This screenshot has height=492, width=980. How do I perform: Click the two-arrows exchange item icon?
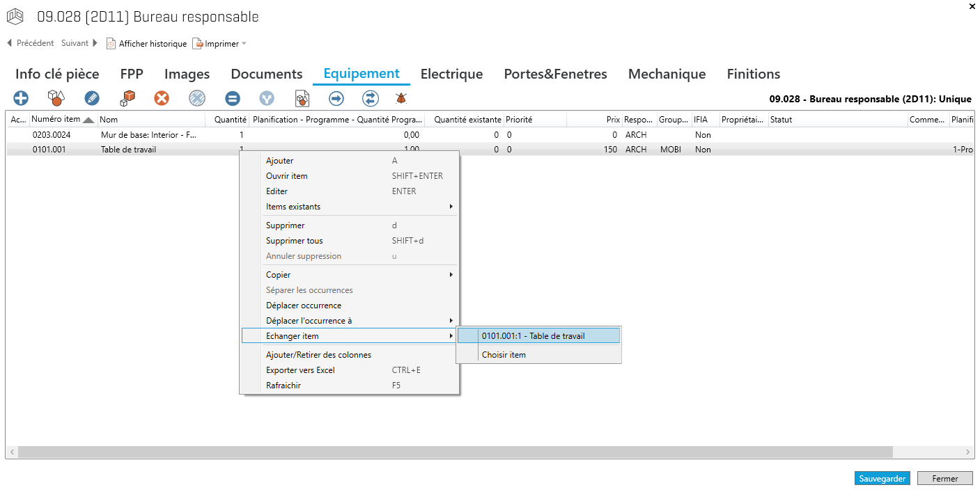371,98
